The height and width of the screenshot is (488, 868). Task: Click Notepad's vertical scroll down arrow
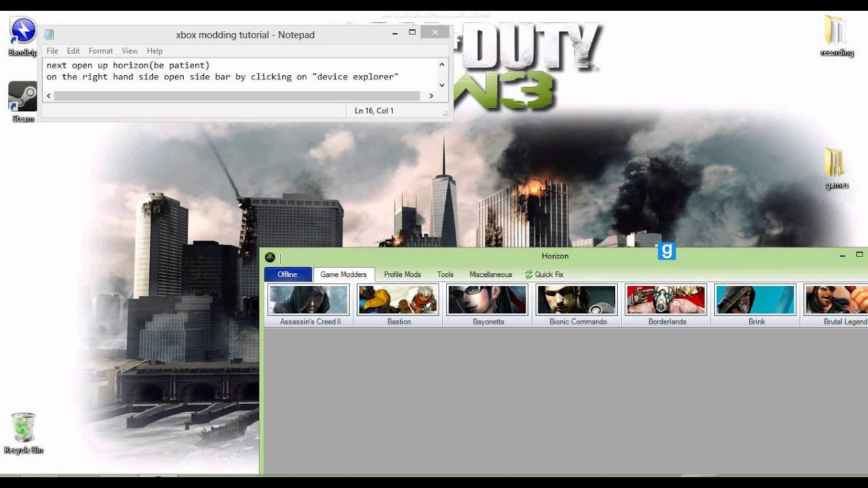[x=442, y=85]
